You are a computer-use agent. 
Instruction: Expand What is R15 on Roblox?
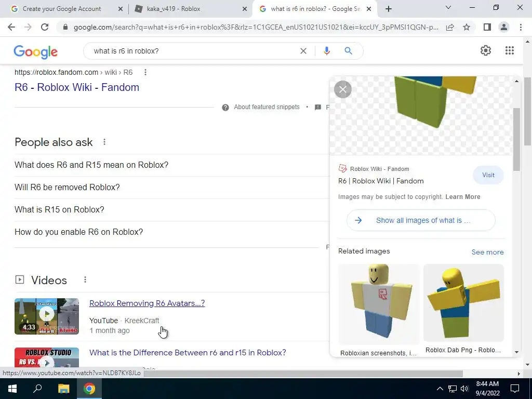171,210
